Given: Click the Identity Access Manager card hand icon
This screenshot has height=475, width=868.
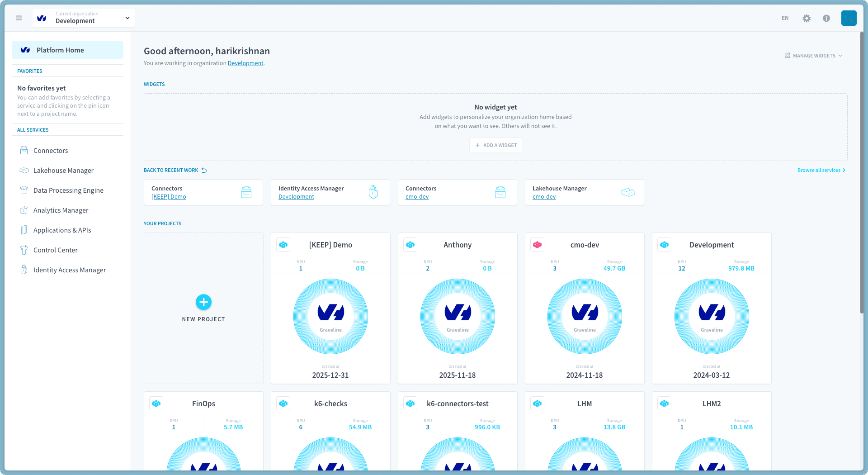Looking at the screenshot, I should point(373,192).
